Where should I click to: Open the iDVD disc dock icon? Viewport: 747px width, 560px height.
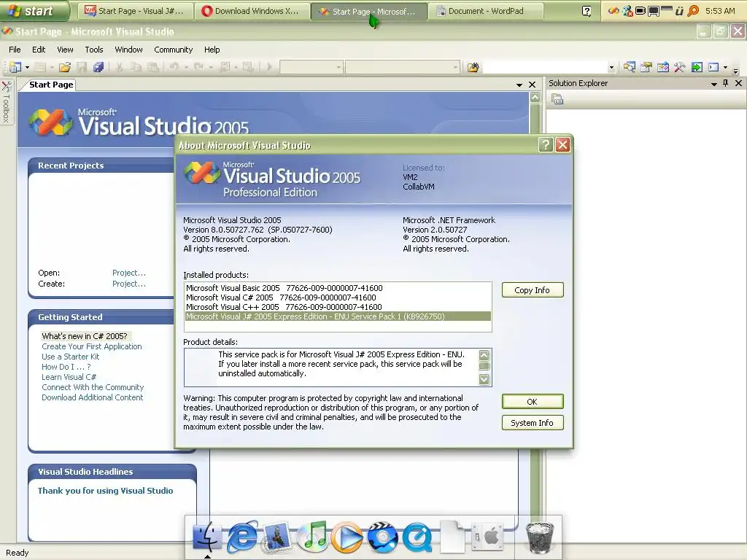(382, 537)
